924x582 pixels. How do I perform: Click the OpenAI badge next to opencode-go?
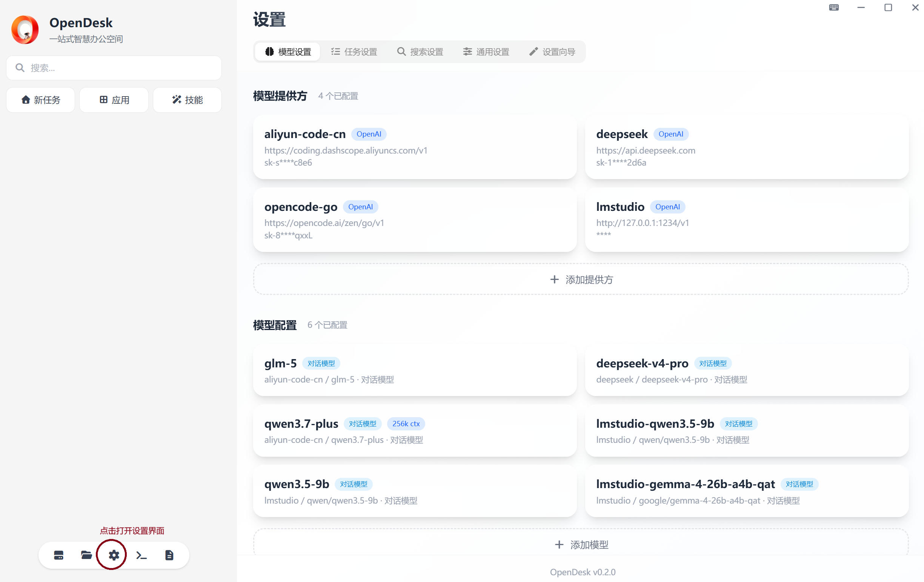[360, 207]
